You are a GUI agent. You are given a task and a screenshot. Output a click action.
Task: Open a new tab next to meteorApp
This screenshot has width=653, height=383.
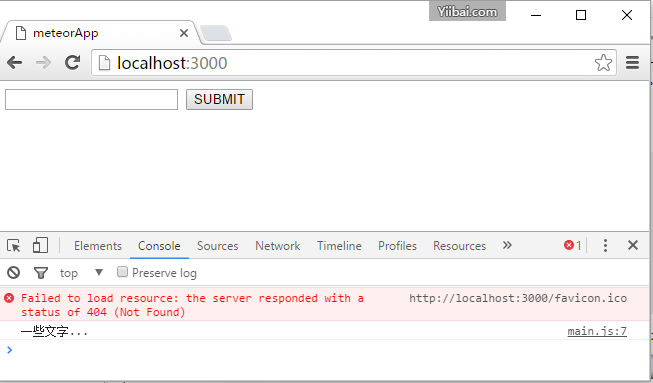[x=216, y=33]
